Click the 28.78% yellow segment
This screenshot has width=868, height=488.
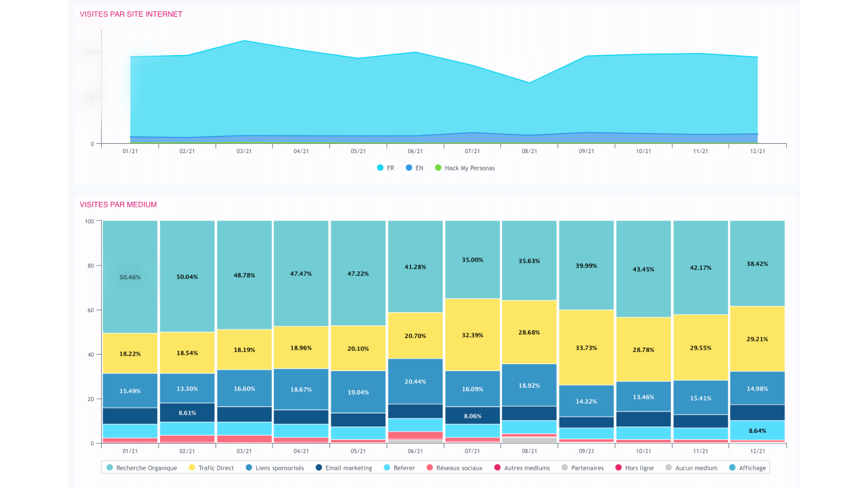[643, 350]
